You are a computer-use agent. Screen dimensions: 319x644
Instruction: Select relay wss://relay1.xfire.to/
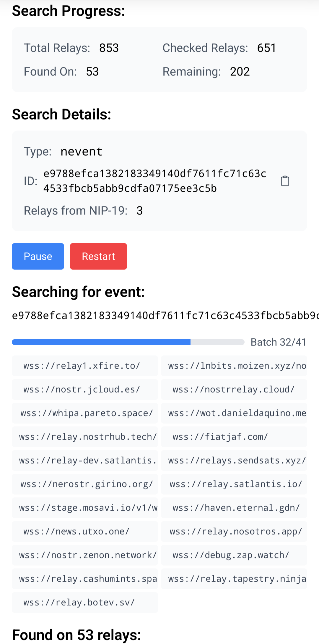tap(85, 366)
